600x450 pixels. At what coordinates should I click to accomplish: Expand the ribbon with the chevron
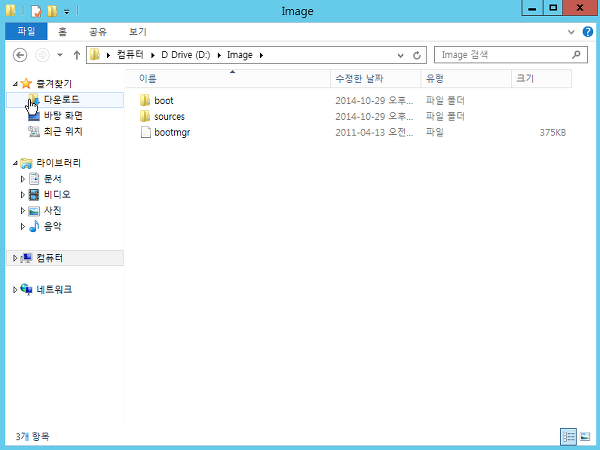571,32
